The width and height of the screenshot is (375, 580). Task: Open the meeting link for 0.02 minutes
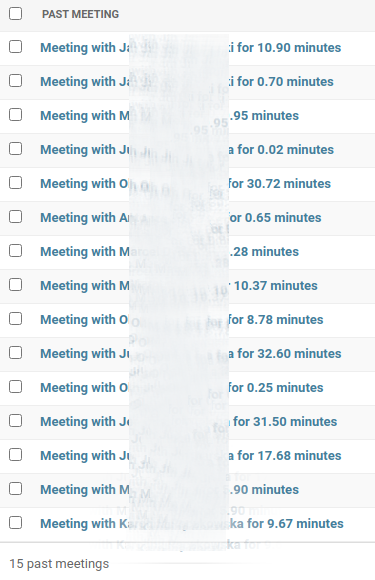[187, 150]
